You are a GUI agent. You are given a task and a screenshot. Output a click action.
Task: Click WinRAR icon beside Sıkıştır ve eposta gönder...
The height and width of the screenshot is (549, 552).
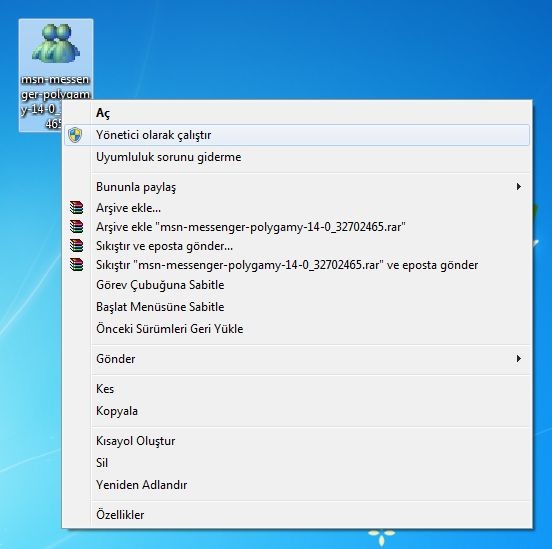click(x=76, y=246)
